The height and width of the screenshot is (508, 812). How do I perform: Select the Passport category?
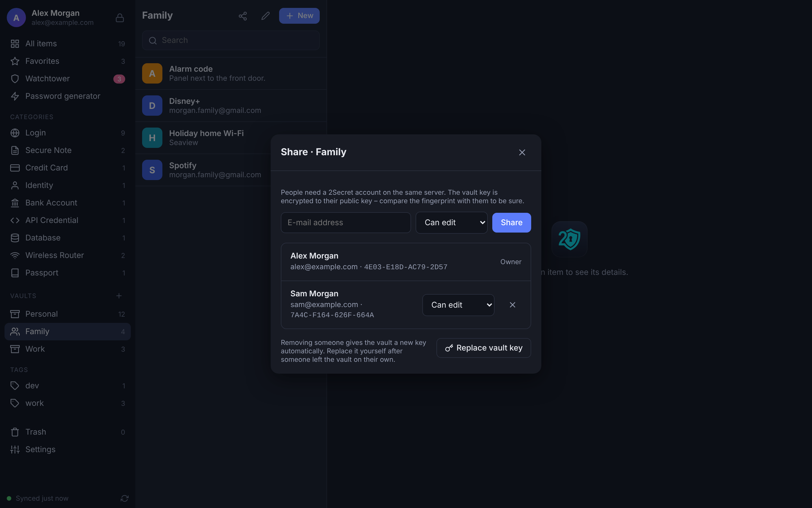67,273
